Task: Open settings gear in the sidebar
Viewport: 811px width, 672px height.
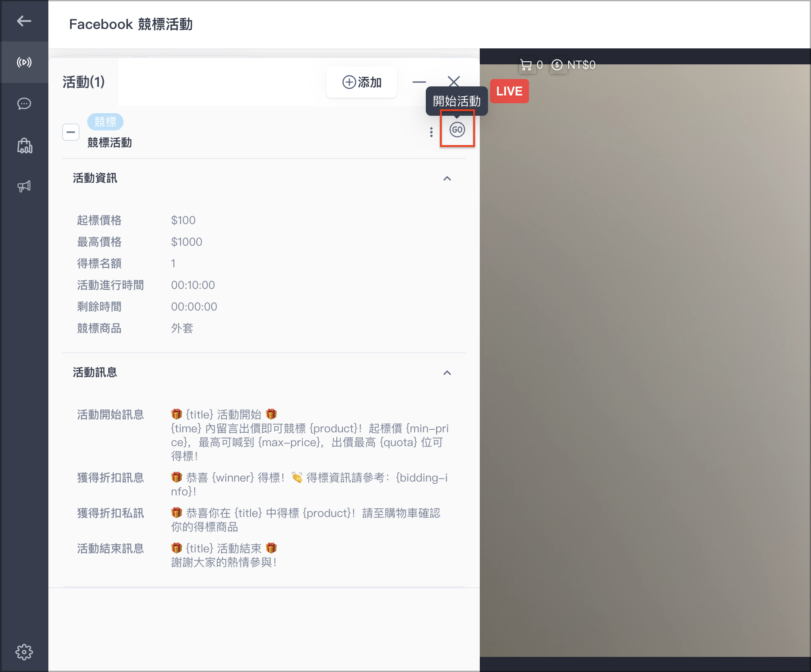Action: click(24, 652)
